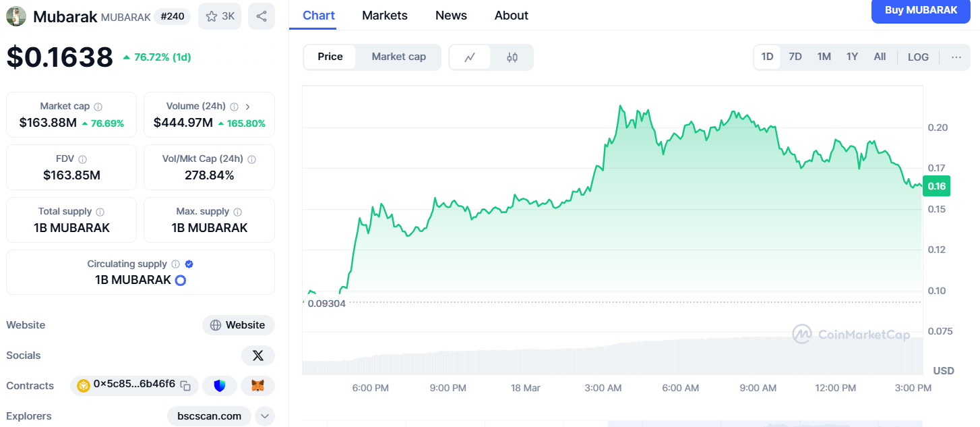Screen dimensions: 980x427
Task: Switch to the About tab
Action: (x=512, y=16)
